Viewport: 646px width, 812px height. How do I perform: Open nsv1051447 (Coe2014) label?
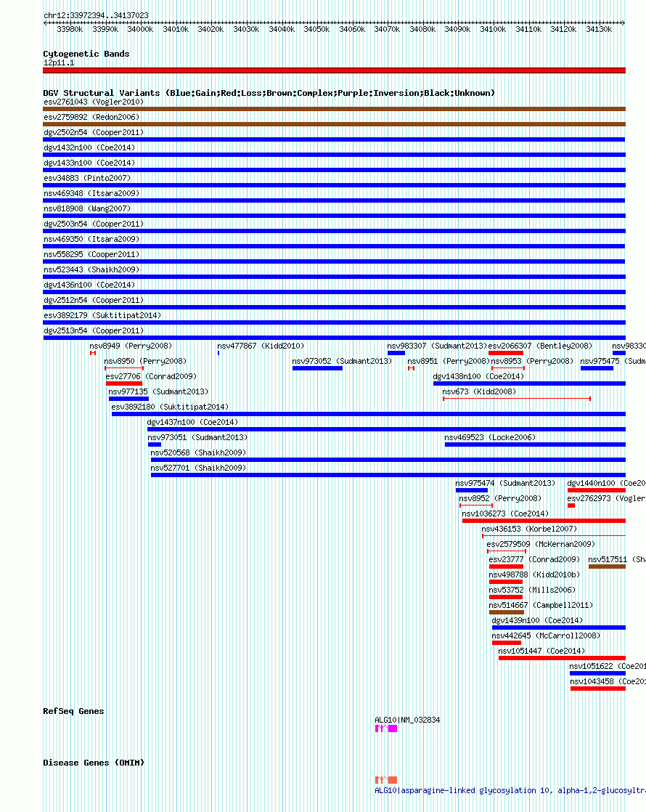coord(541,651)
